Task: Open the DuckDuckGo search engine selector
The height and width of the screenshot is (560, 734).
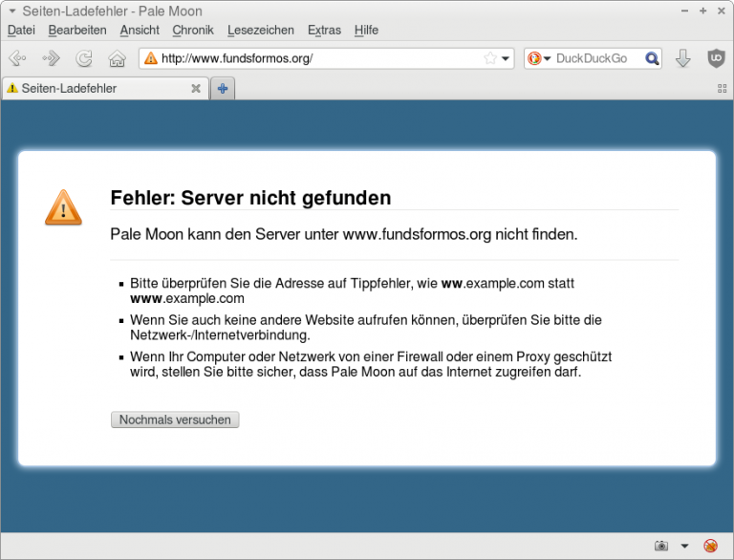Action: click(539, 58)
